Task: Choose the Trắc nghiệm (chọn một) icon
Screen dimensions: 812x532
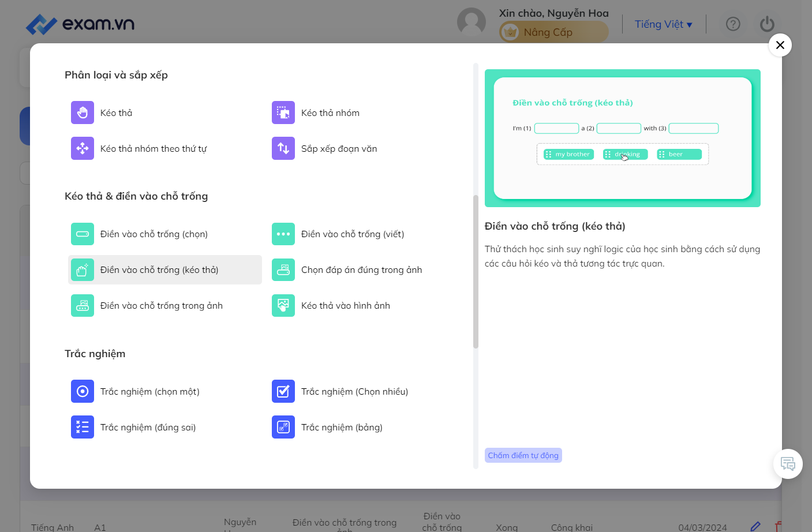Action: click(83, 391)
